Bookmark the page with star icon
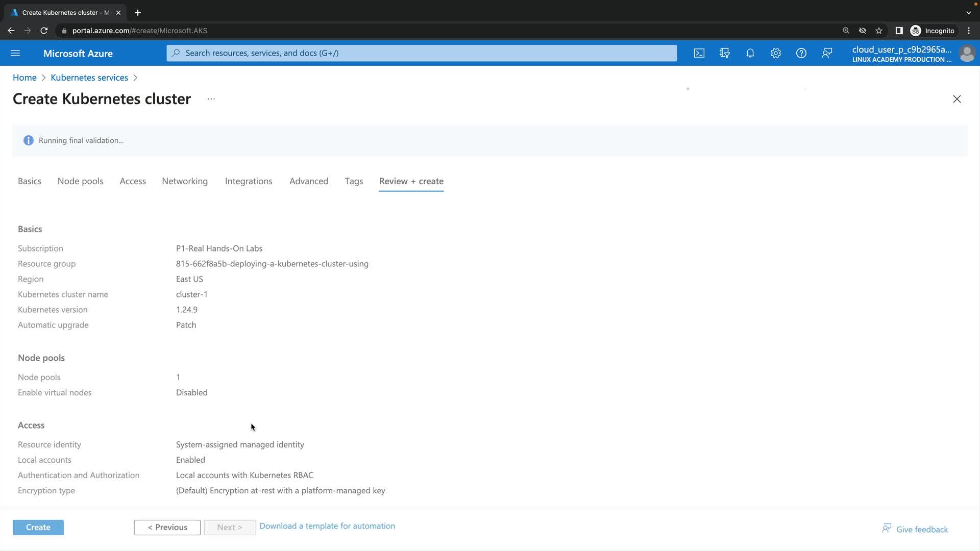Viewport: 980px width, 551px height. point(879,31)
